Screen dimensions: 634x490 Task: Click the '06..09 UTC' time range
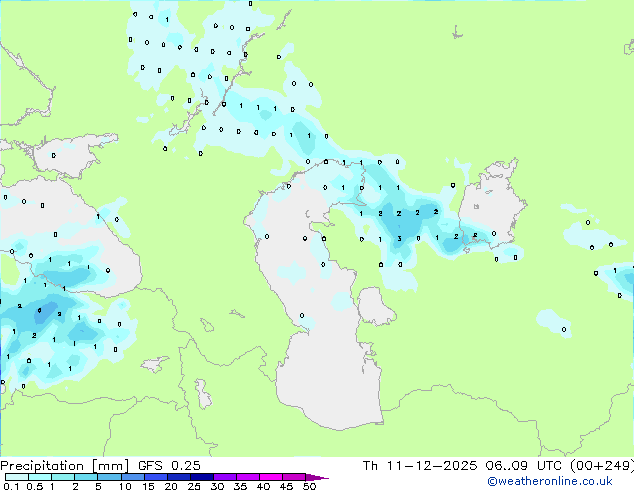pos(524,466)
